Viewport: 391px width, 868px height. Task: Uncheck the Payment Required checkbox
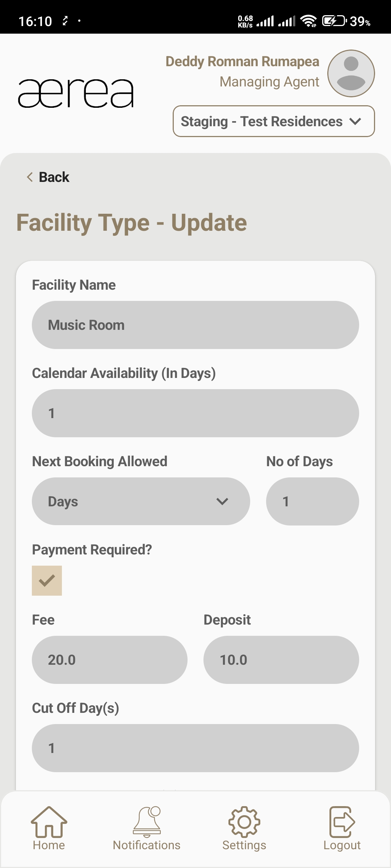(x=47, y=580)
